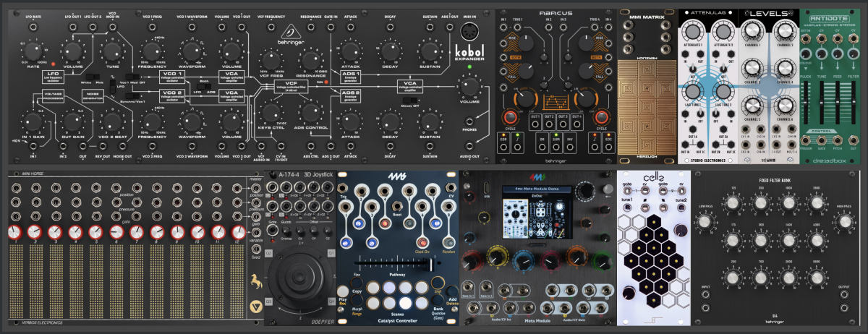The width and height of the screenshot is (868, 334).
Task: Click the LFO RATE knob on Kobol Expander
Action: [x=32, y=51]
